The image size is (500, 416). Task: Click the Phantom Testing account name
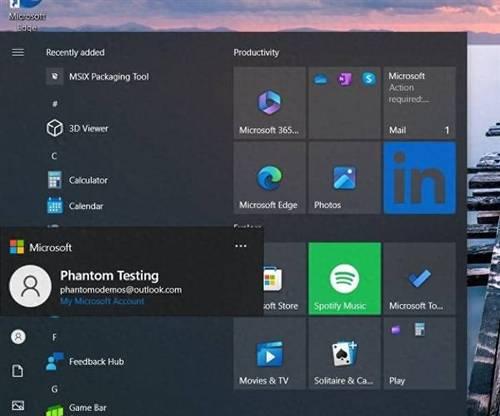click(109, 276)
